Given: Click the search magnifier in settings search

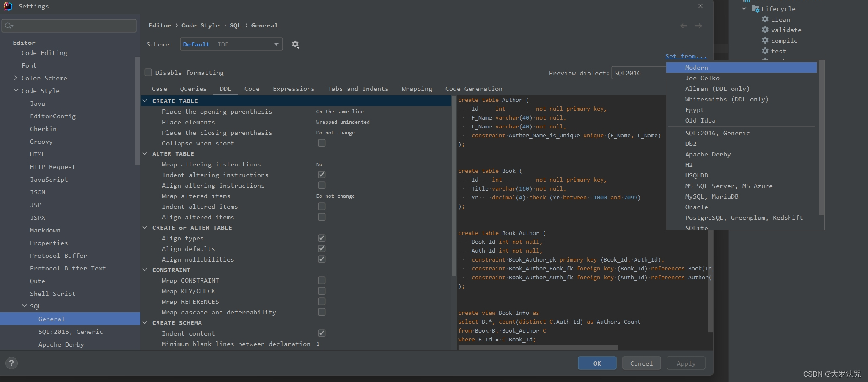Looking at the screenshot, I should (9, 26).
